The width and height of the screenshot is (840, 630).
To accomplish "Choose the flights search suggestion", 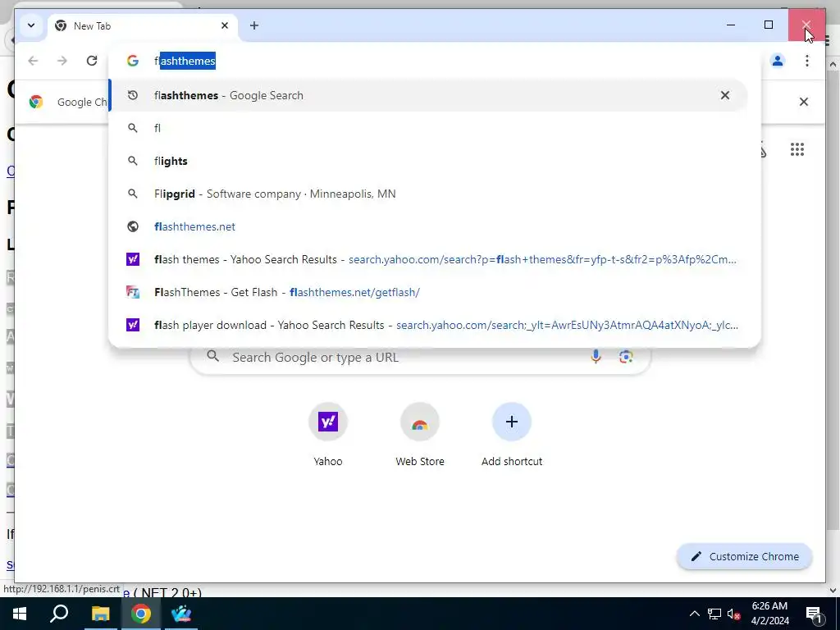I will pos(428,161).
